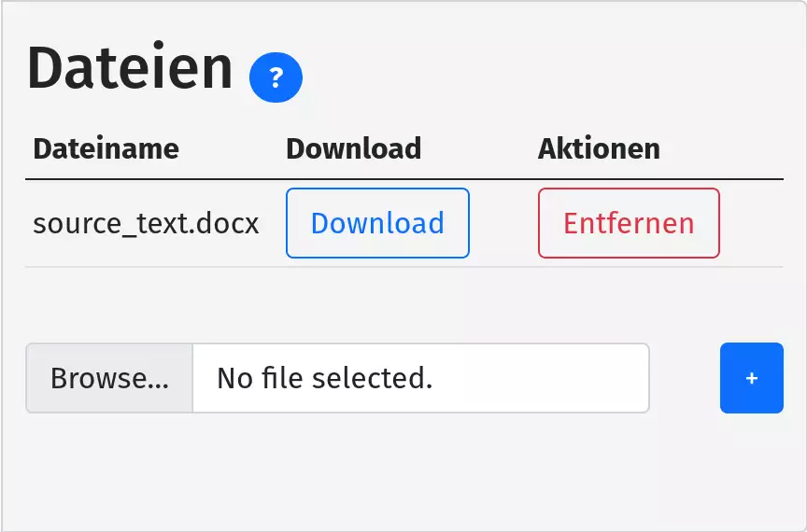Download the source_text.docx file

click(x=377, y=223)
